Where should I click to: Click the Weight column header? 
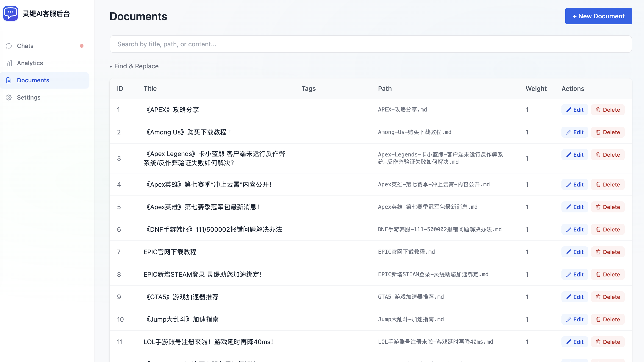[536, 89]
